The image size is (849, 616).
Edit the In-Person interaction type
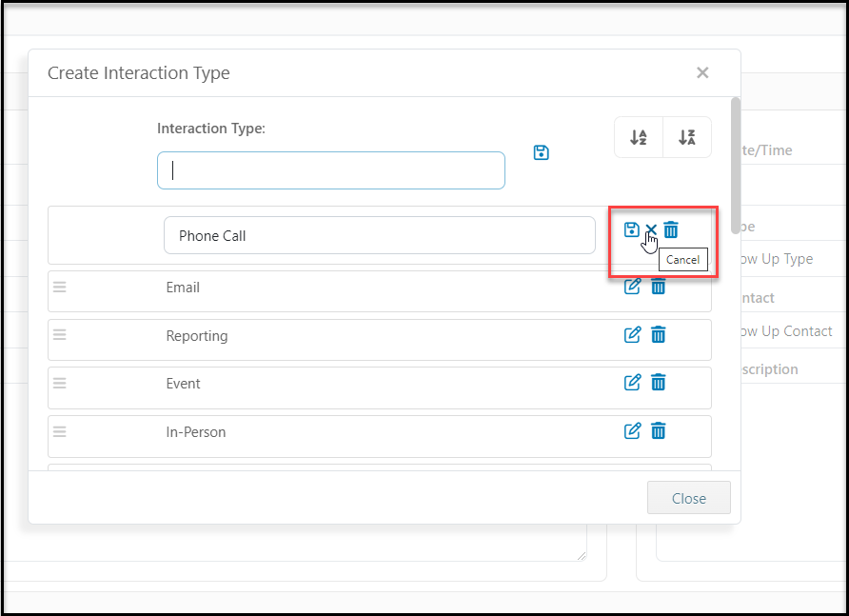tap(632, 431)
